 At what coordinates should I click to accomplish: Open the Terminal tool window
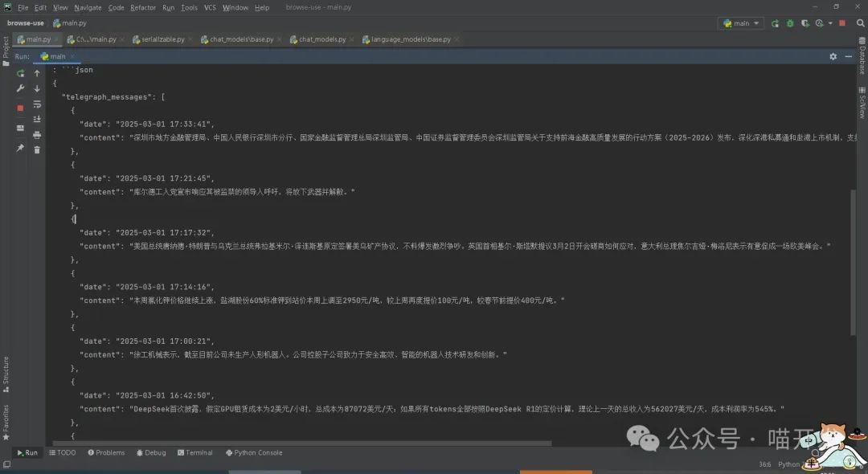coord(194,452)
